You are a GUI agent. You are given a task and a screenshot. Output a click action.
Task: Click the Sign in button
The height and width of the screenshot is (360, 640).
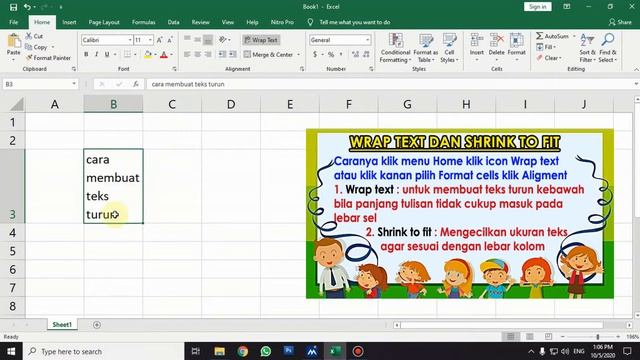pos(538,7)
